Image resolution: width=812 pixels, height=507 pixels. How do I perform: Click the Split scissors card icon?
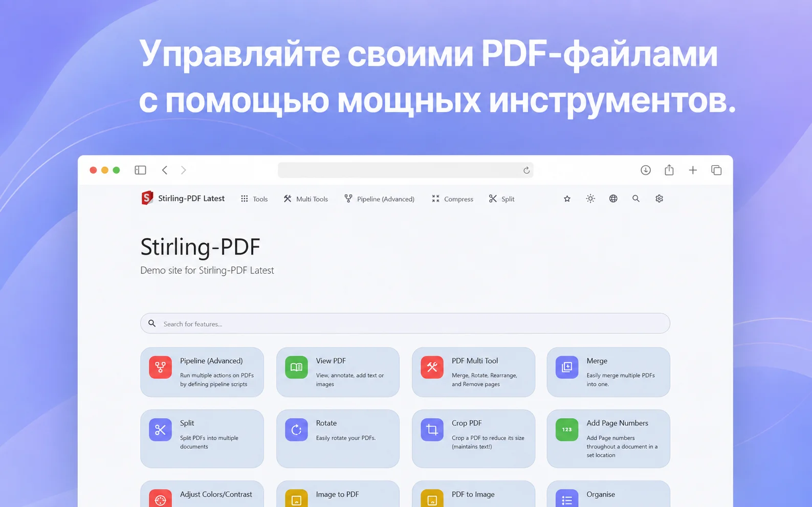(x=160, y=430)
